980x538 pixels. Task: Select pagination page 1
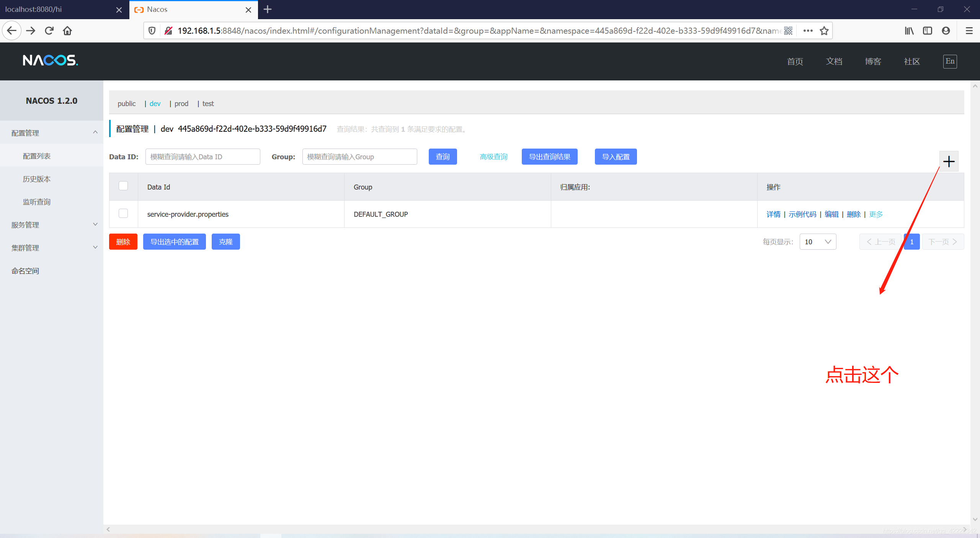(x=911, y=242)
